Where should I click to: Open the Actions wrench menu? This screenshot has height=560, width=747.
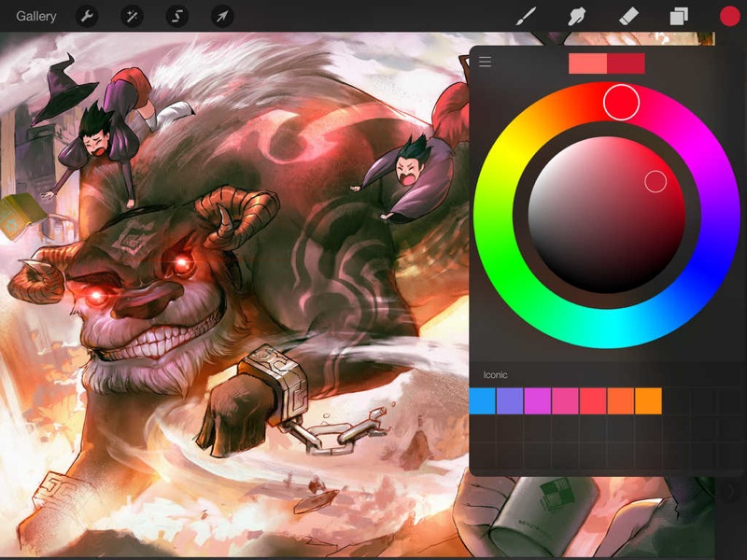pos(87,16)
